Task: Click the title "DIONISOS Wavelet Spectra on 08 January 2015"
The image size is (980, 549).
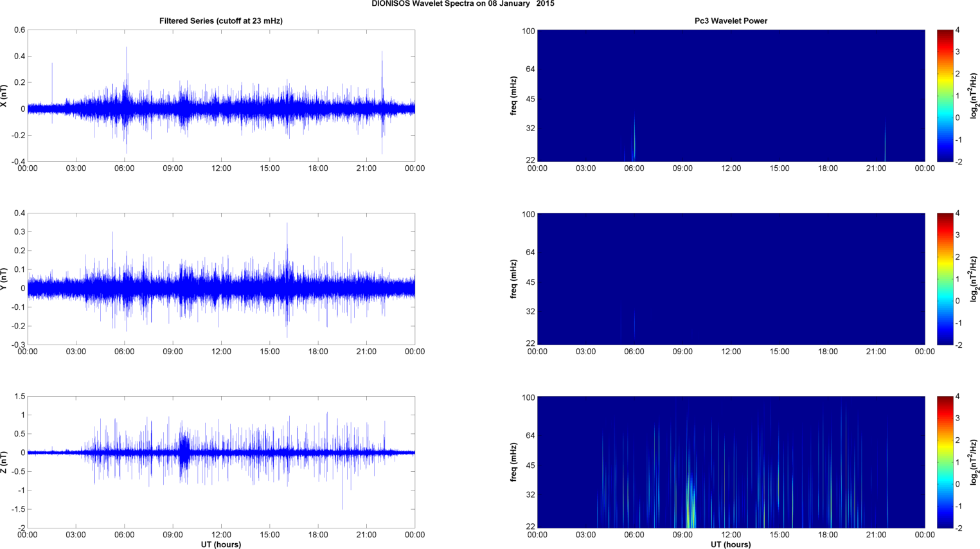Action: [x=463, y=4]
